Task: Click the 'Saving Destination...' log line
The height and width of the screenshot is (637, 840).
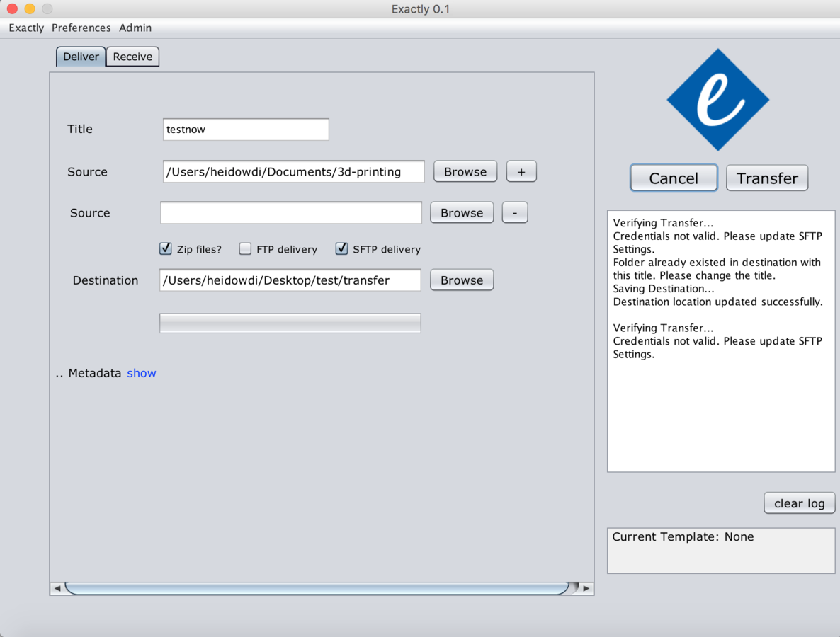Action: [663, 289]
